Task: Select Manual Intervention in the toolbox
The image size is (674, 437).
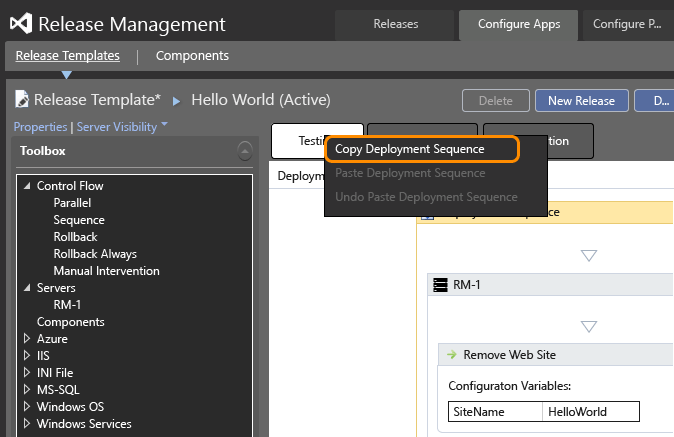Action: click(x=106, y=271)
